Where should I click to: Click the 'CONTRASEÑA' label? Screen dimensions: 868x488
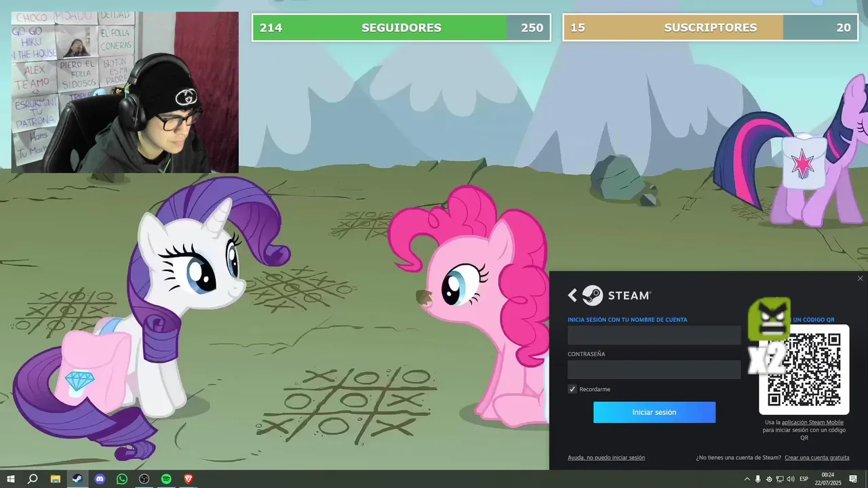[x=587, y=354]
